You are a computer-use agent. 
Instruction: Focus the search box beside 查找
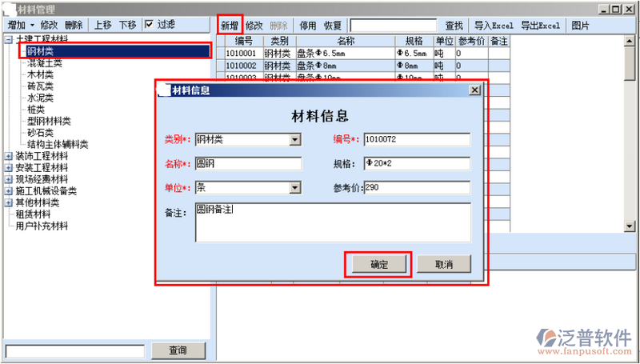point(394,26)
